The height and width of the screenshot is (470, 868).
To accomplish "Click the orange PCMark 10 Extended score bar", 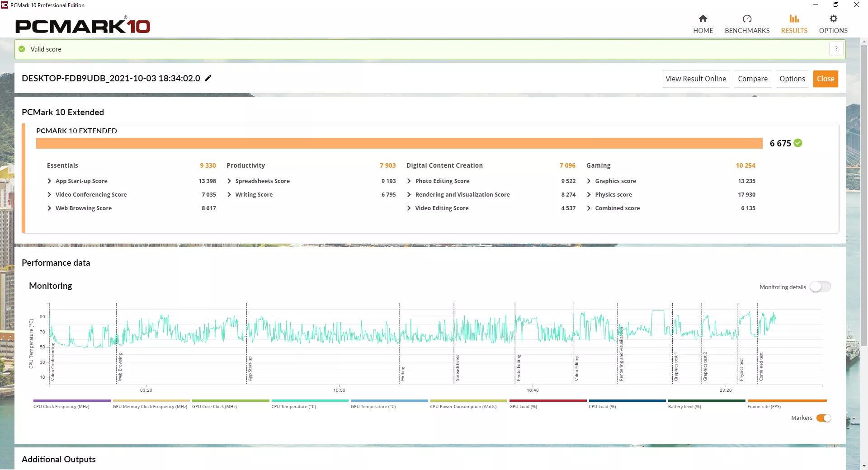I will [x=399, y=143].
